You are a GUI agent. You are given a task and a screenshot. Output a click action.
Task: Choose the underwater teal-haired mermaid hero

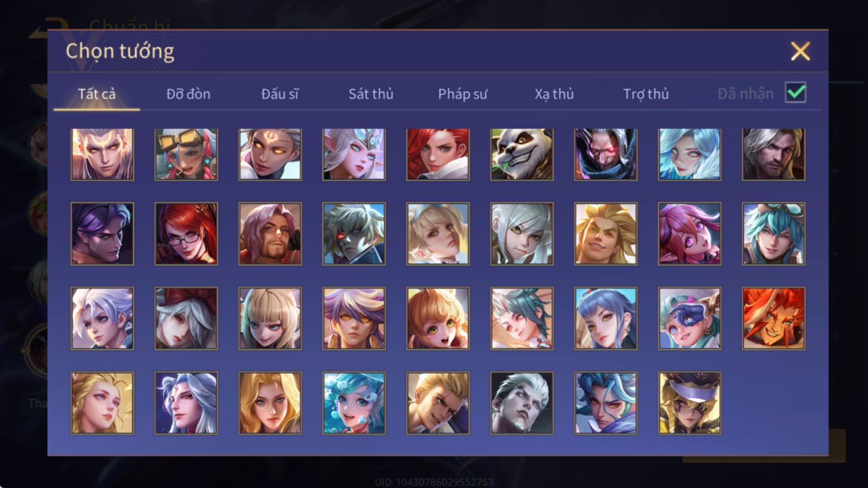coord(354,403)
